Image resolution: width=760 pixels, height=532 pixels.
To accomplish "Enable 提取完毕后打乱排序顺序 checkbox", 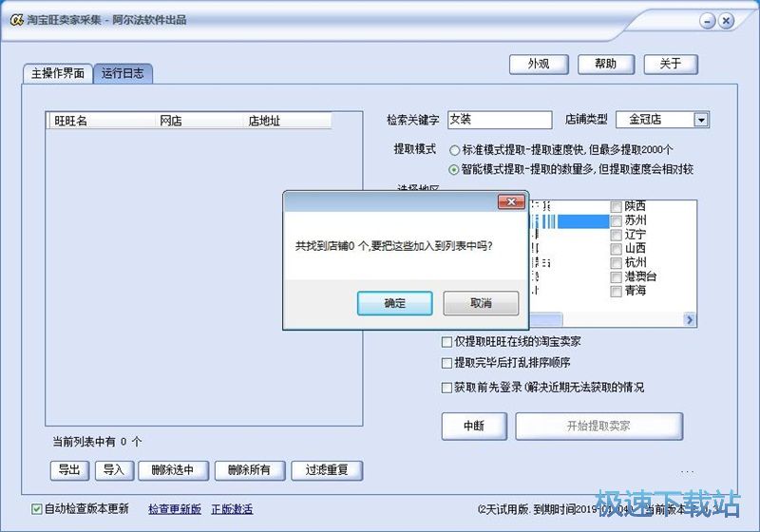I will click(x=446, y=363).
